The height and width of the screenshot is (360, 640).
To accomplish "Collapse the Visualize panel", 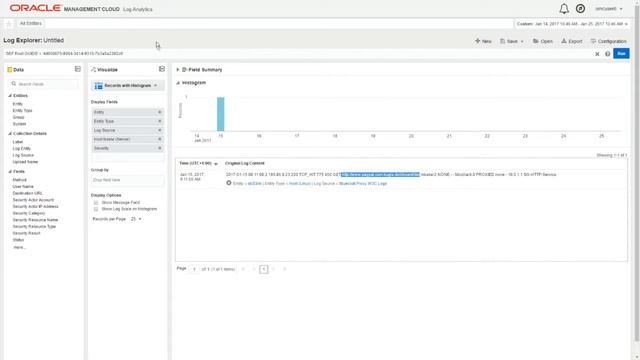I will pyautogui.click(x=162, y=69).
